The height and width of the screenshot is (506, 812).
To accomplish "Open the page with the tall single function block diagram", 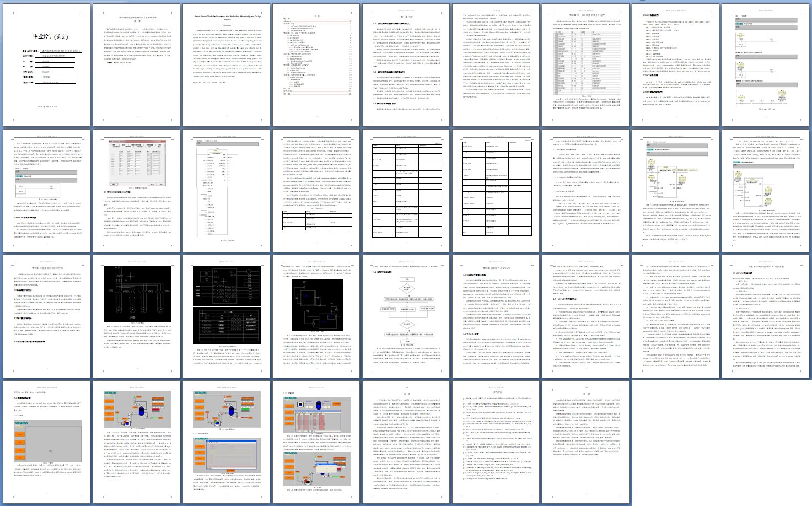I will click(x=226, y=191).
